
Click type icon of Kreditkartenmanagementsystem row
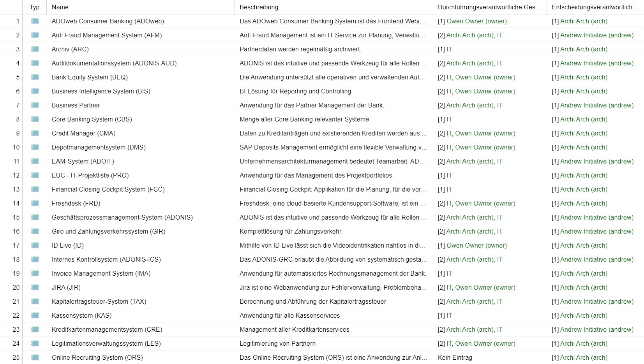(35, 329)
